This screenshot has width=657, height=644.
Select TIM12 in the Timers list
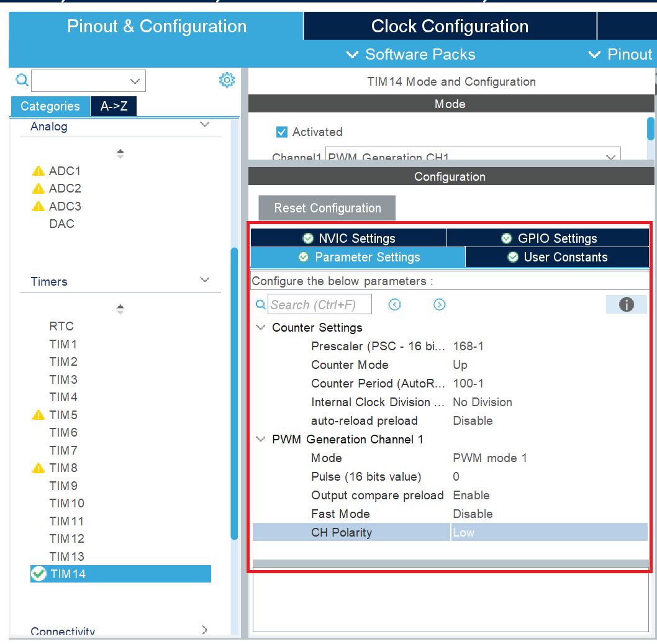click(x=66, y=538)
